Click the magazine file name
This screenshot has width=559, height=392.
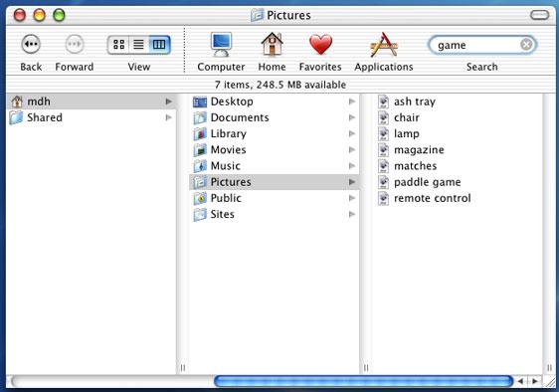[x=419, y=150]
